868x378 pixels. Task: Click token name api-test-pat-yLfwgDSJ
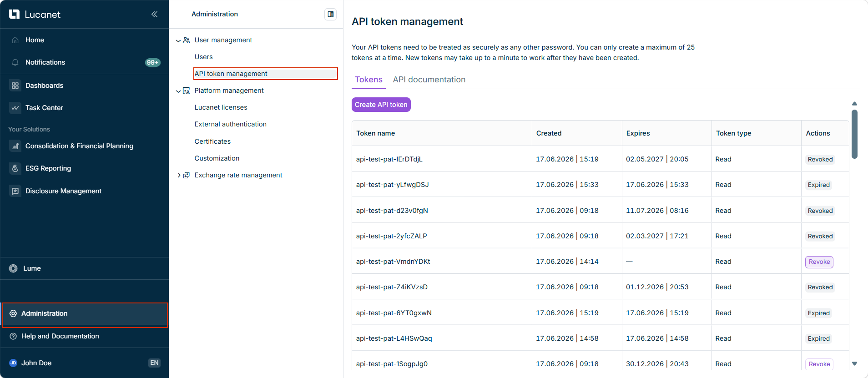pos(393,185)
